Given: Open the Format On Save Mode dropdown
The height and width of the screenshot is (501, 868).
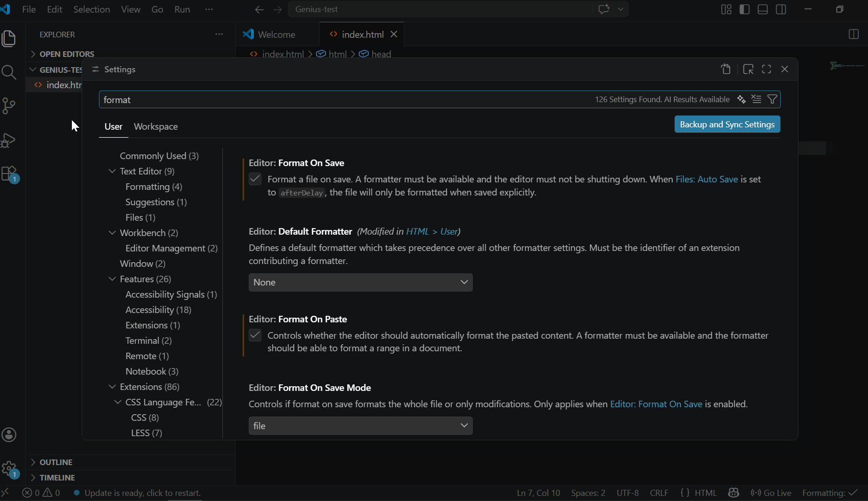Looking at the screenshot, I should click(x=360, y=425).
